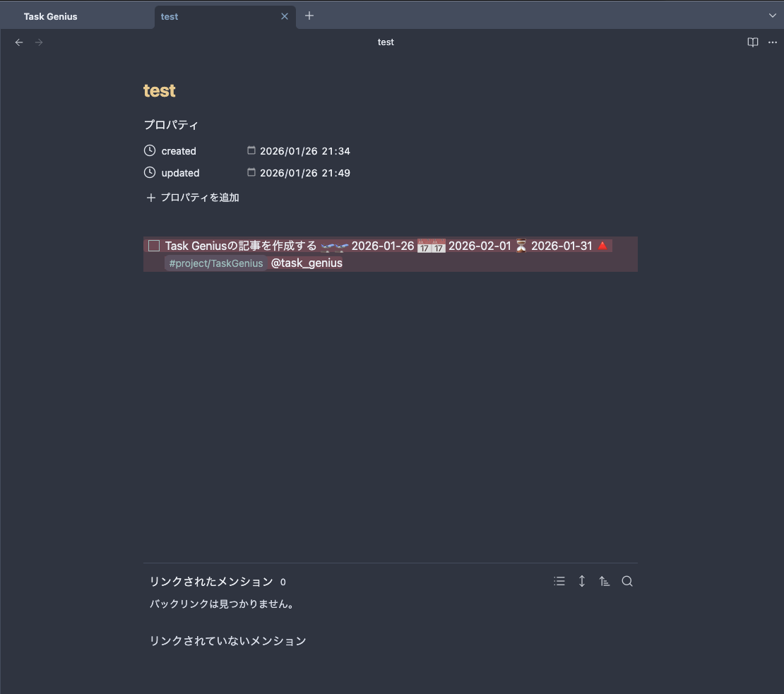
Task: Switch to reading view book icon
Action: click(752, 42)
